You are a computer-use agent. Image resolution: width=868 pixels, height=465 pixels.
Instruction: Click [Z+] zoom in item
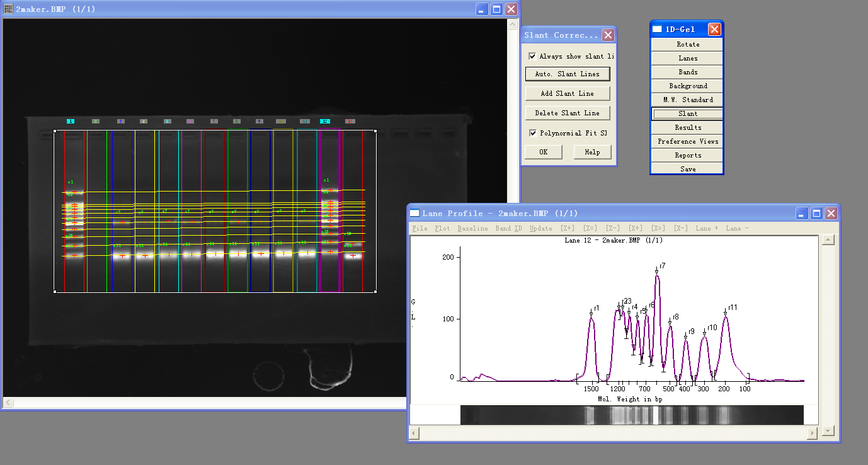click(568, 228)
